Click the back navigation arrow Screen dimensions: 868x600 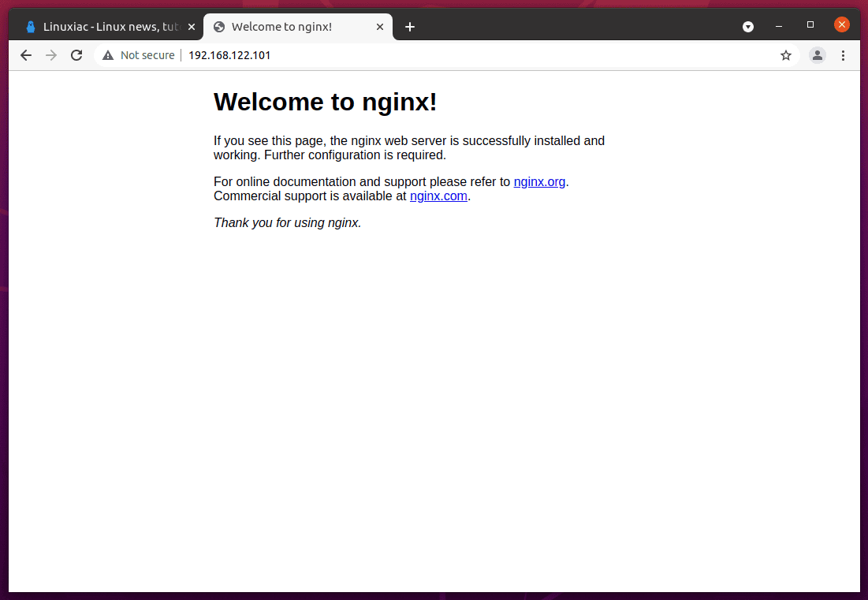[x=26, y=55]
